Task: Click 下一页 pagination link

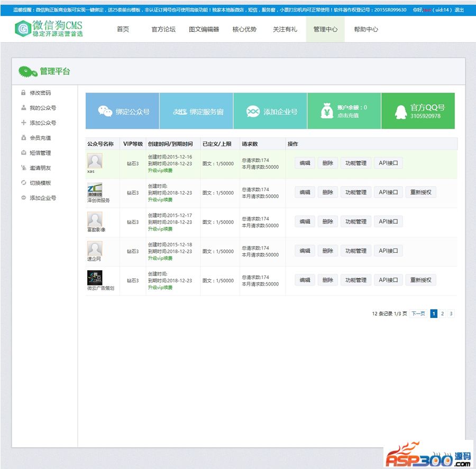Action: [418, 314]
